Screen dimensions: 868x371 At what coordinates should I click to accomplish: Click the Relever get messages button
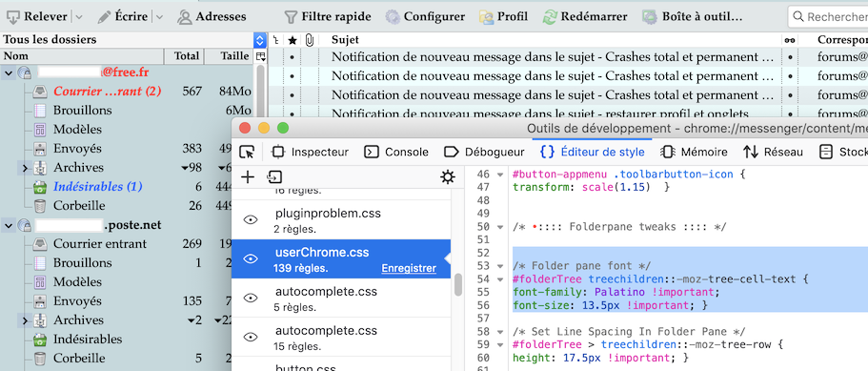pos(38,16)
